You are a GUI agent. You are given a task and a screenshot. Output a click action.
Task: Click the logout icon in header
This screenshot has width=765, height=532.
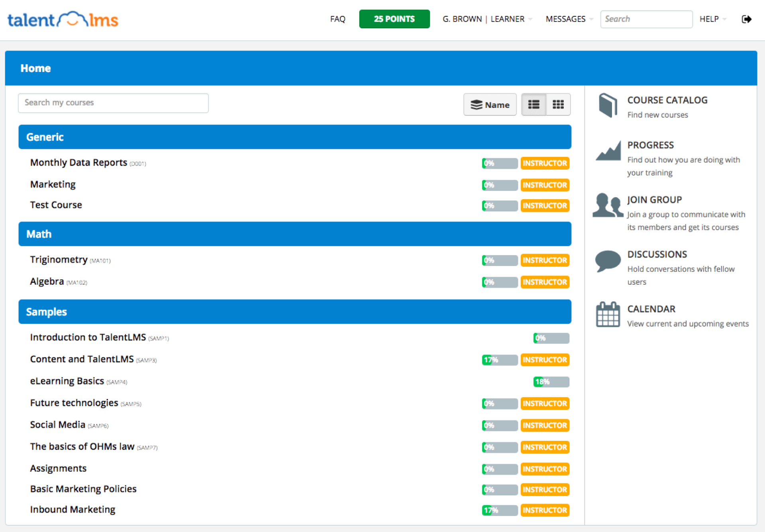[x=747, y=19]
